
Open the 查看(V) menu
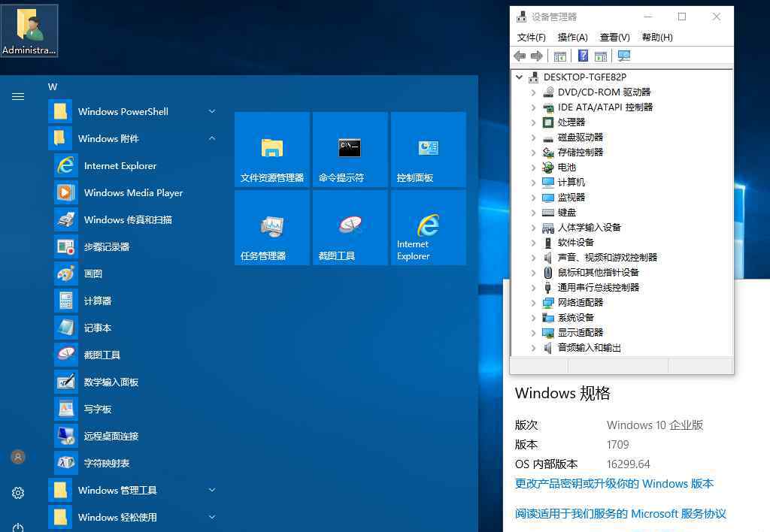pos(615,38)
